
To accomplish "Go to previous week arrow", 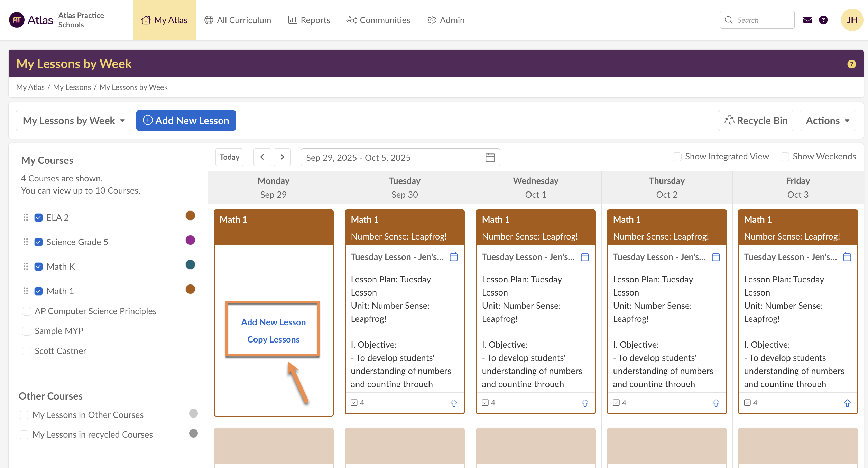I will pos(262,157).
